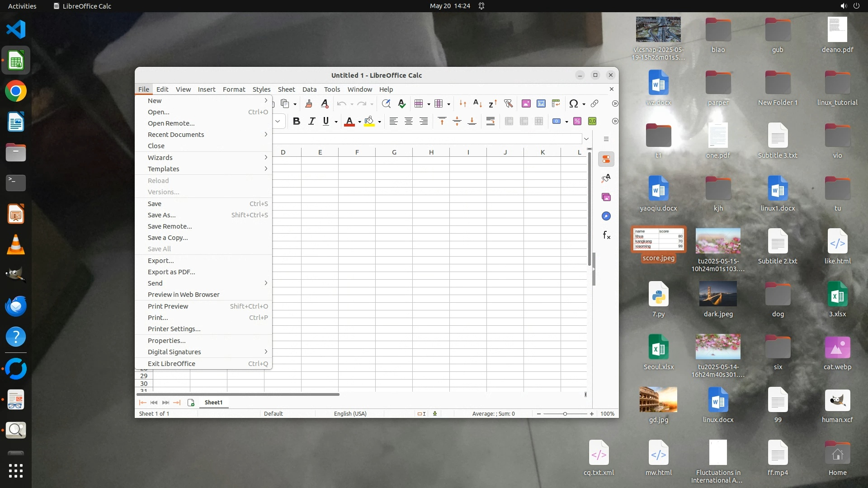Open the special character dropdown arrow

point(584,104)
